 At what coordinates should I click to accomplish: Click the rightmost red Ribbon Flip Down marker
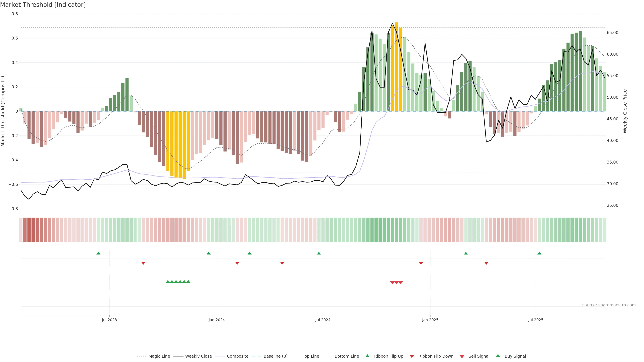[486, 263]
